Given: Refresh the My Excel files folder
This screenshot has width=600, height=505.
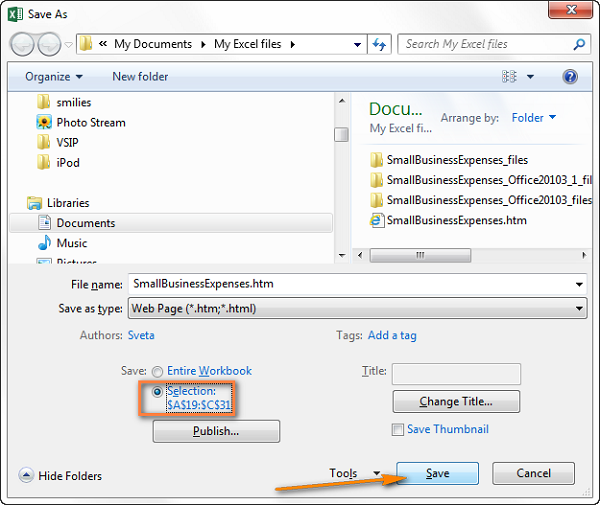Looking at the screenshot, I should 379,44.
